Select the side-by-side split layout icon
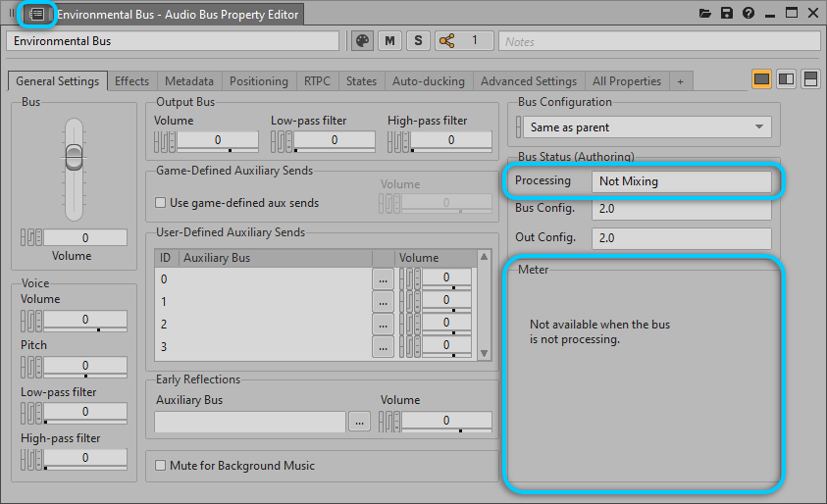Screen dimensions: 827x504 (x=786, y=79)
